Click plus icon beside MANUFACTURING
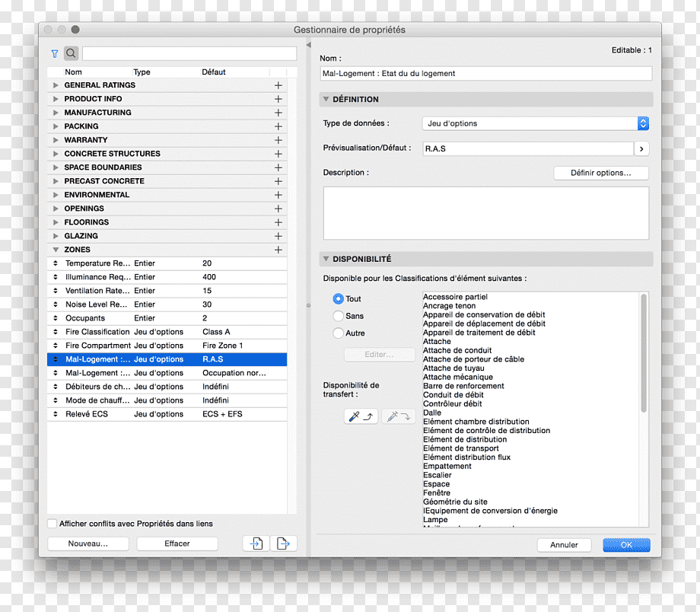 pyautogui.click(x=278, y=113)
